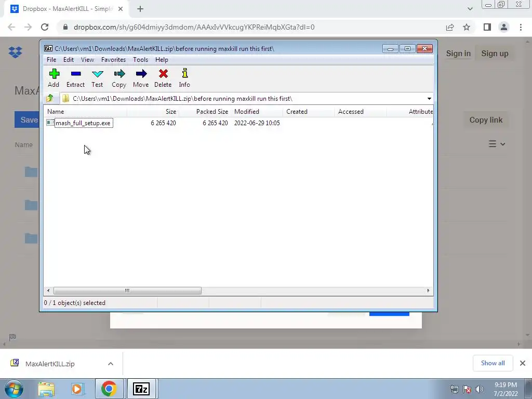
Task: Open the Chrome tab search chevron
Action: point(470,9)
